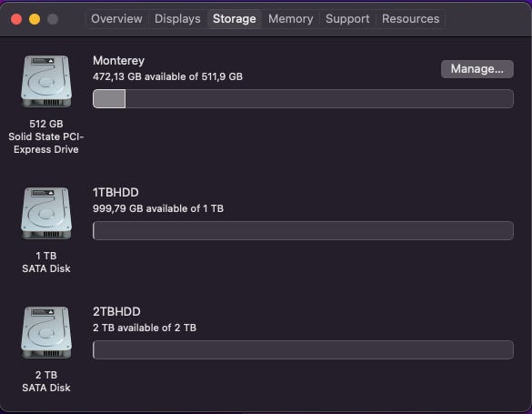The height and width of the screenshot is (414, 532).
Task: Show the Resources tab
Action: 410,19
